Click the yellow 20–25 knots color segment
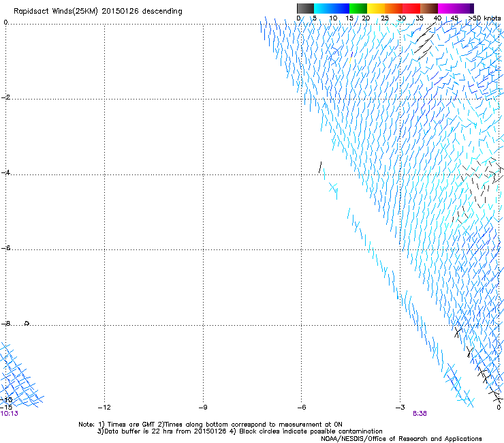The width and height of the screenshot is (504, 443). click(x=376, y=8)
